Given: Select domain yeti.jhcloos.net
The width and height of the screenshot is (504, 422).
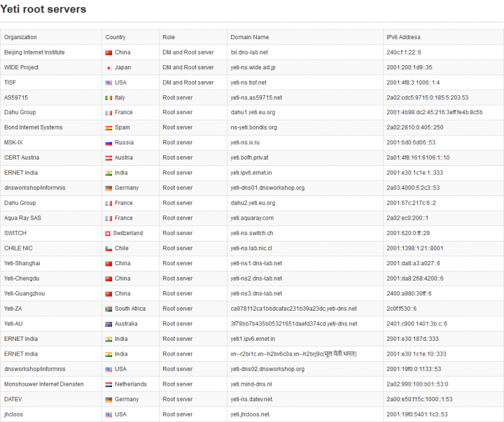Looking at the screenshot, I should [x=251, y=414].
